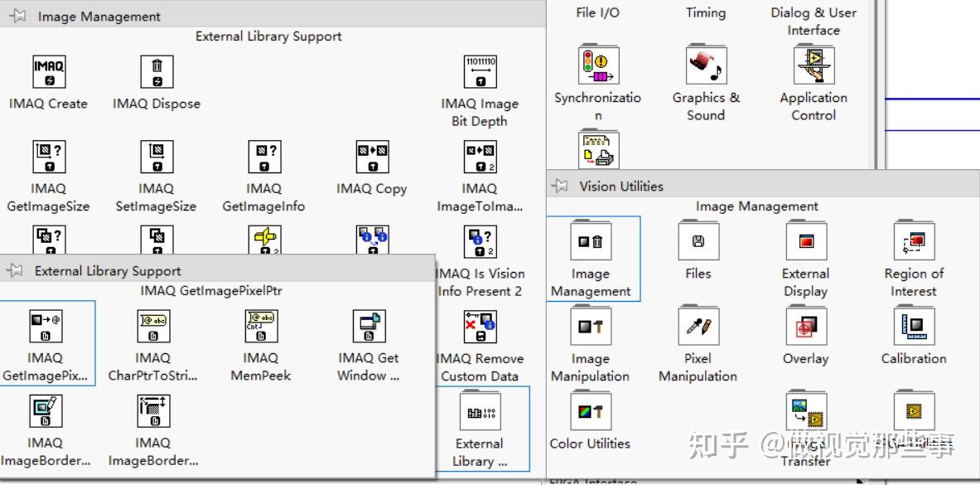Open the Image Management subpalette
Image resolution: width=980 pixels, height=485 pixels.
click(x=590, y=242)
